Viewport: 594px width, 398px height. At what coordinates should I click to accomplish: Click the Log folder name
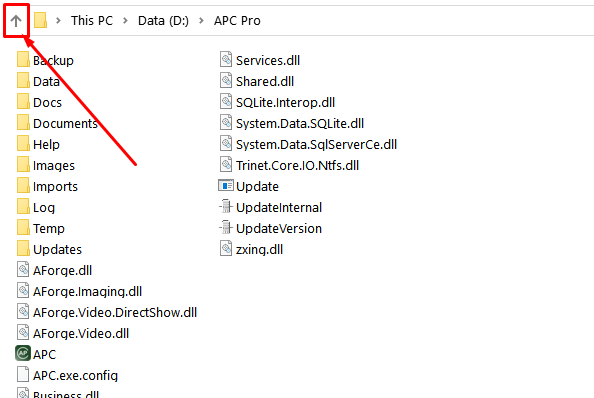(44, 208)
